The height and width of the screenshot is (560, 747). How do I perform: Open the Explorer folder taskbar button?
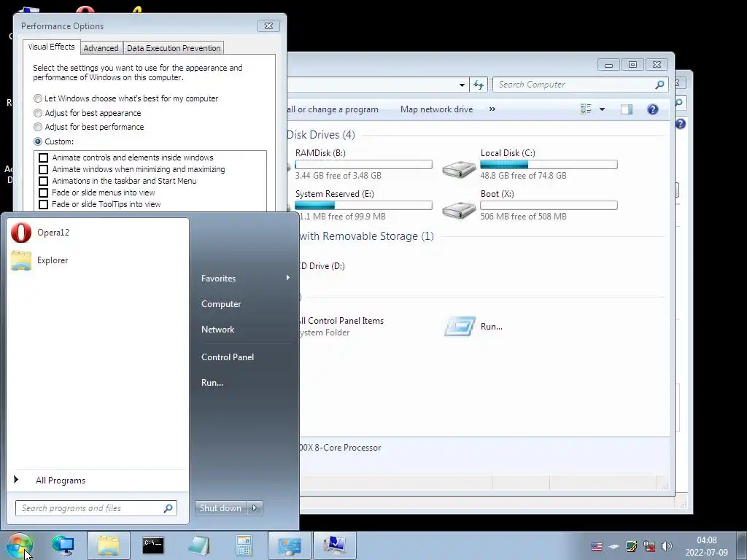coord(108,545)
